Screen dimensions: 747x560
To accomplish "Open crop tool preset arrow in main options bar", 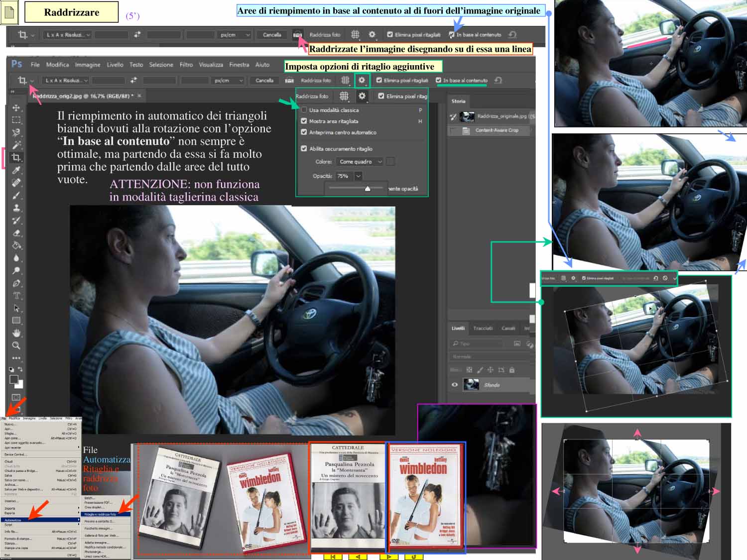I will click(x=32, y=81).
